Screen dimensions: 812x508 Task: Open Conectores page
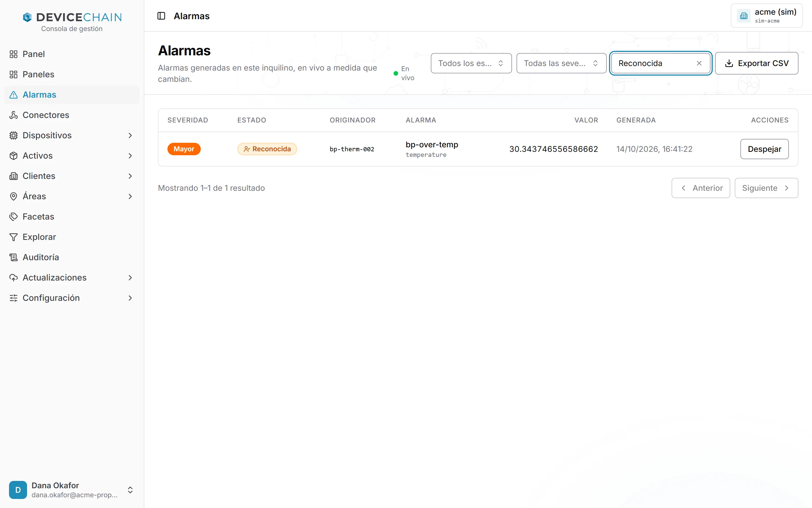point(72,115)
